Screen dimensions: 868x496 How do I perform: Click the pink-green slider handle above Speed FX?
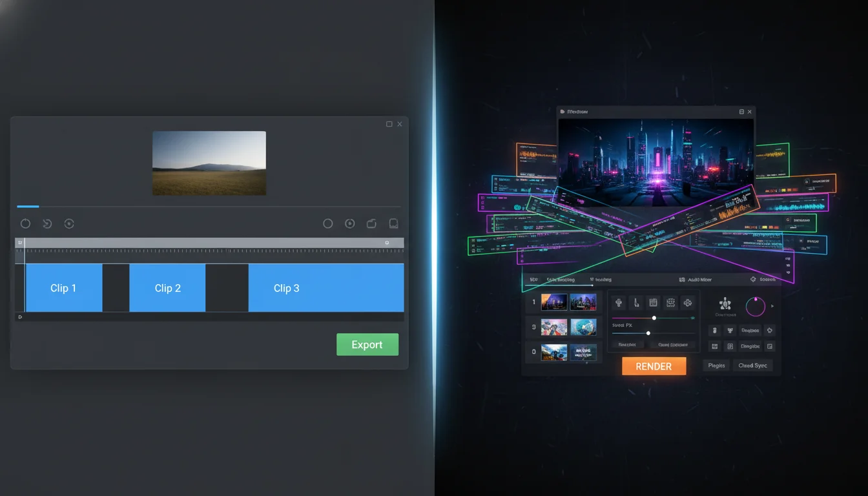pos(654,318)
